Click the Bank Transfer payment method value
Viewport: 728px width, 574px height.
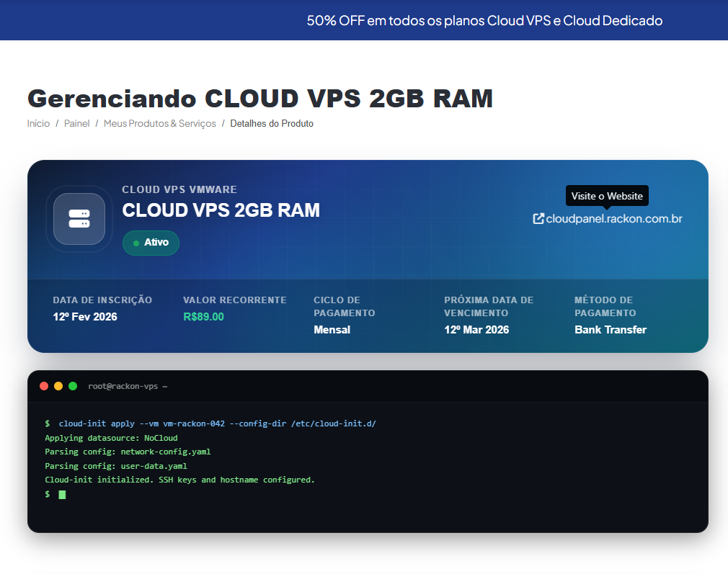610,330
